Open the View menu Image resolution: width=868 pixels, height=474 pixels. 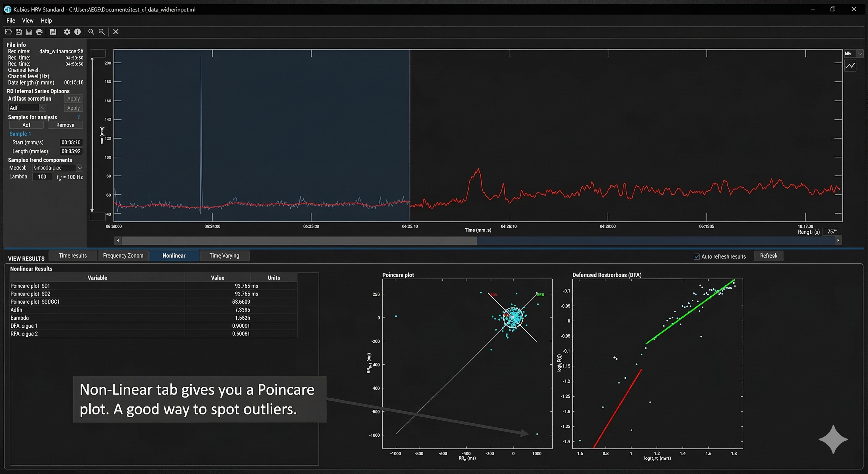click(27, 21)
